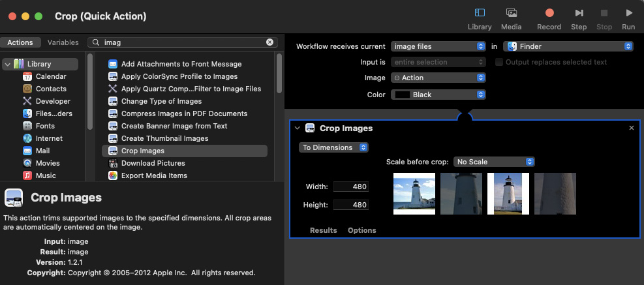Open the Scale before crop No Scale dropdown
644x285 pixels.
click(x=494, y=162)
